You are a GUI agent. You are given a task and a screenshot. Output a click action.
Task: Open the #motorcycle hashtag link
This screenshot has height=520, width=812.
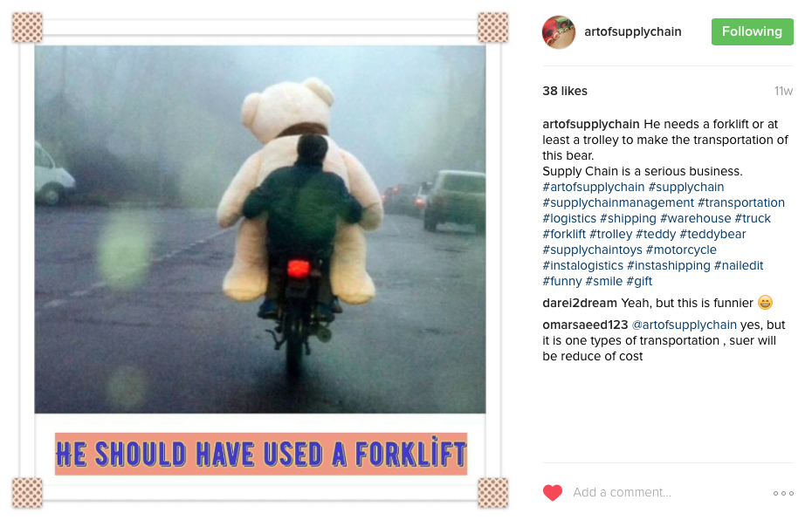pyautogui.click(x=681, y=250)
